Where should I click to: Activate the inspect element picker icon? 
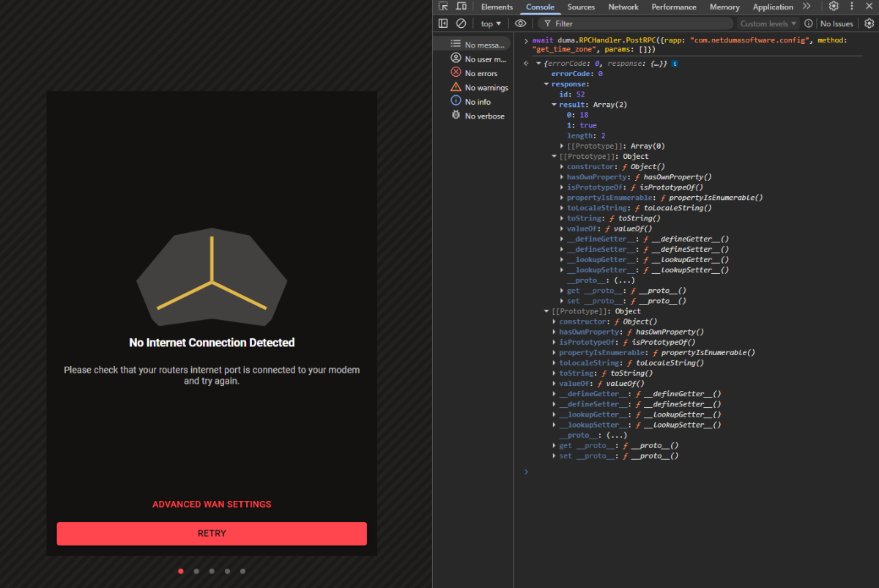click(x=443, y=7)
